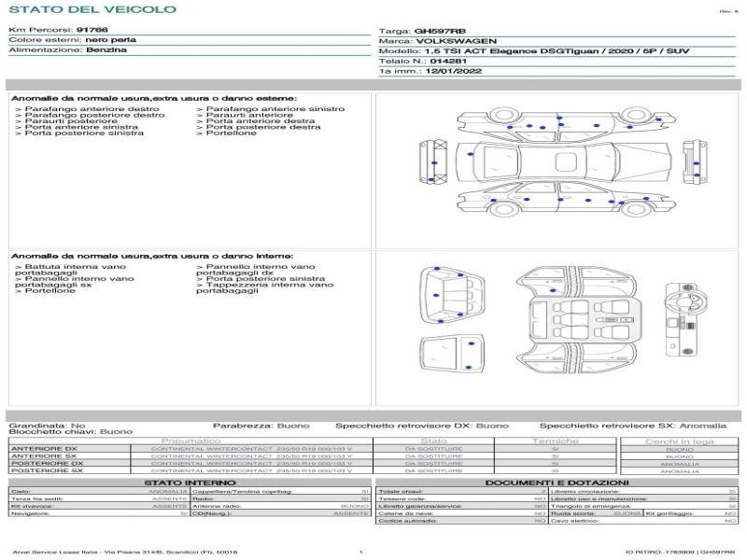747x560 pixels.
Task: Click the "Pneumatico" column header
Action: click(x=191, y=441)
